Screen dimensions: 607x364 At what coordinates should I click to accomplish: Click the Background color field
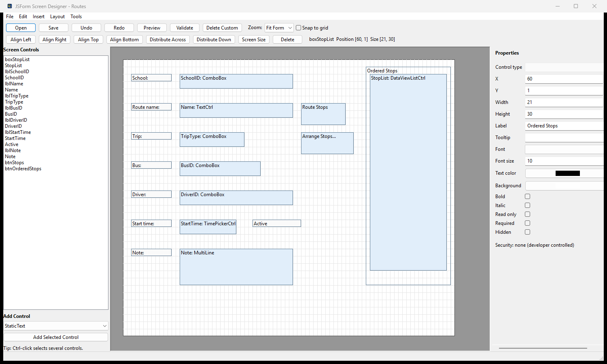564,186
